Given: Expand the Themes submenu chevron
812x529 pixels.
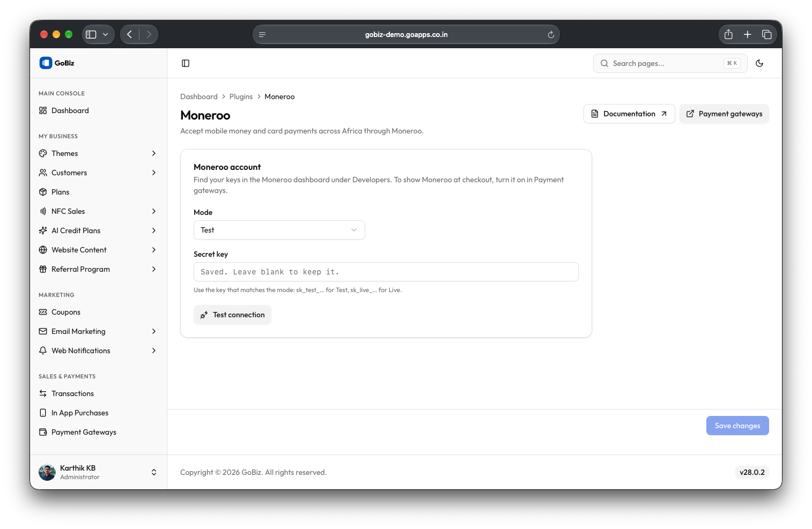Looking at the screenshot, I should 154,153.
